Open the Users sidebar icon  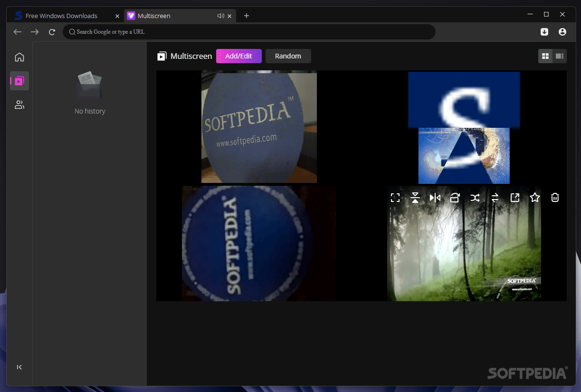19,105
